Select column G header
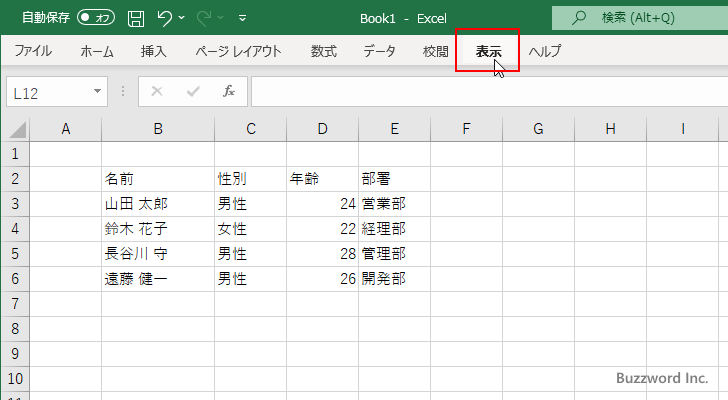 pyautogui.click(x=539, y=129)
